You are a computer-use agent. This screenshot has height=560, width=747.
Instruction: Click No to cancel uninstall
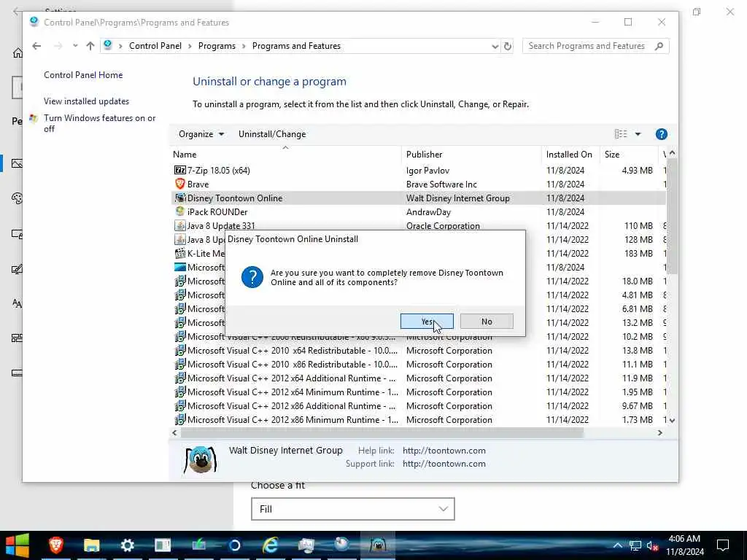coord(487,322)
